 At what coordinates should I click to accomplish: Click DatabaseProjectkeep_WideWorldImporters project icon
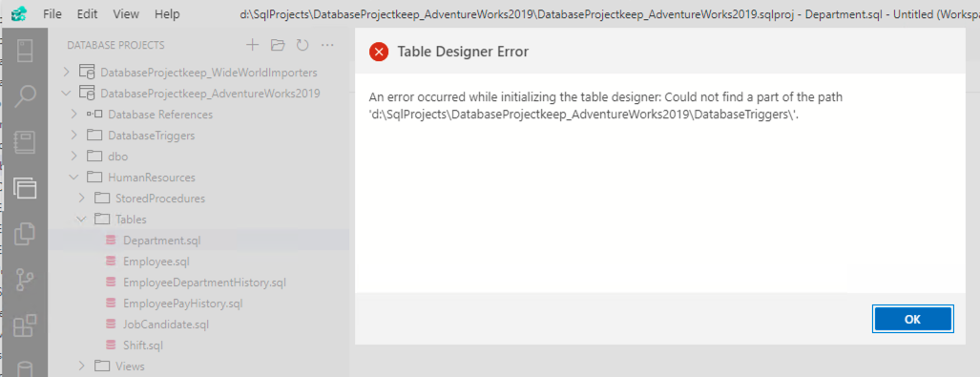87,73
